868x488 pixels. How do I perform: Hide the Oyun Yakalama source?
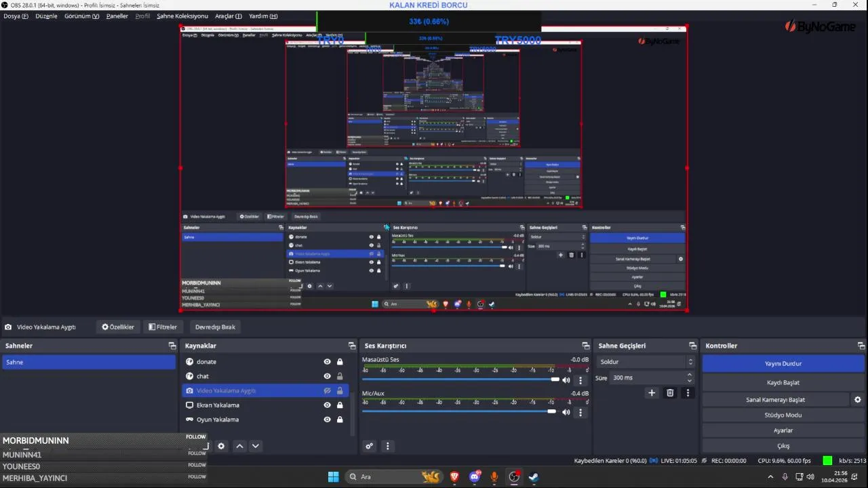(x=328, y=420)
